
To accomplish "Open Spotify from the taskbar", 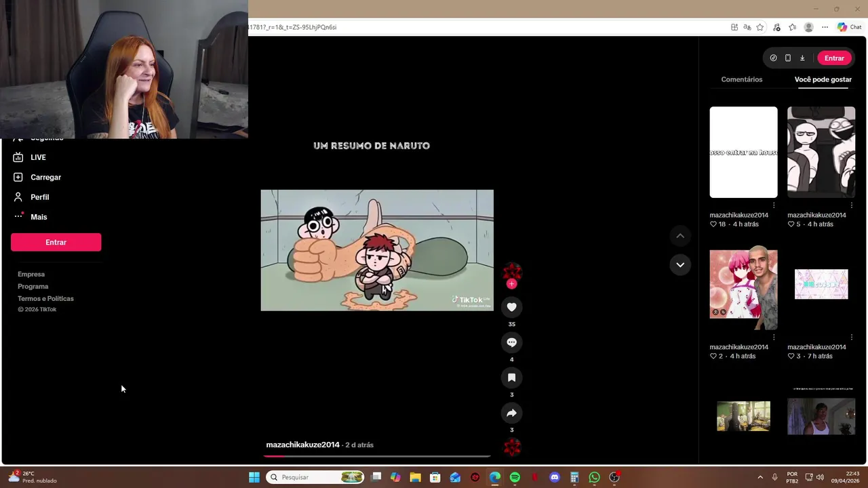I will [x=515, y=477].
